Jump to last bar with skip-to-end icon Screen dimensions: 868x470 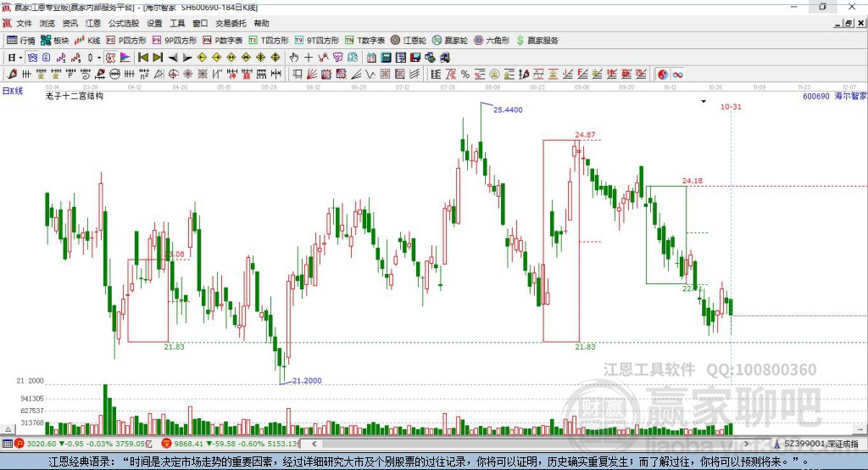click(158, 58)
